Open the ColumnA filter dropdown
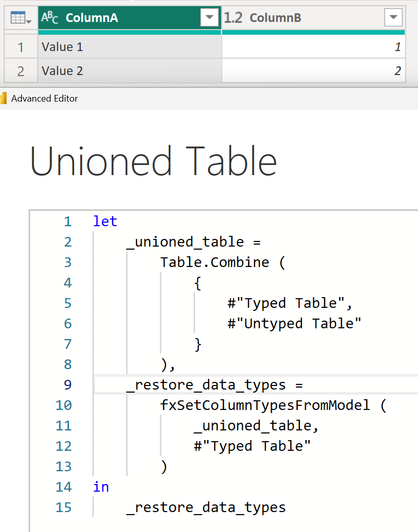This screenshot has height=532, width=418. pos(209,18)
